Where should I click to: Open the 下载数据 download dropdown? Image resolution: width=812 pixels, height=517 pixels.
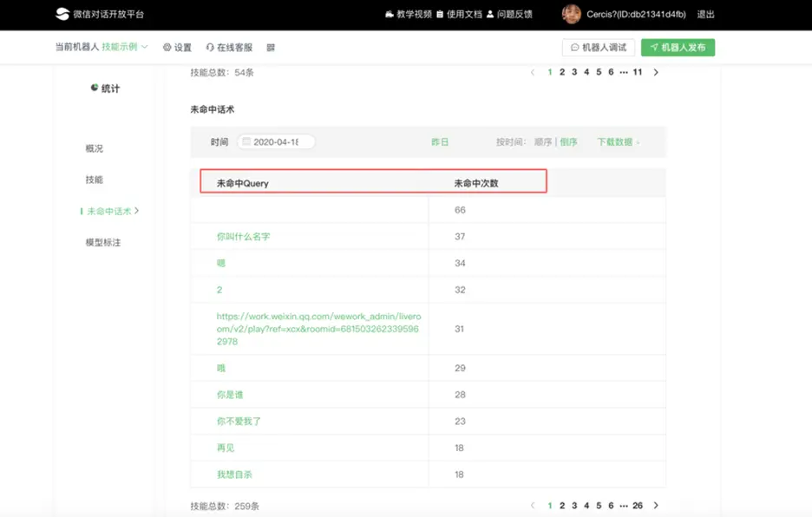[x=619, y=141]
